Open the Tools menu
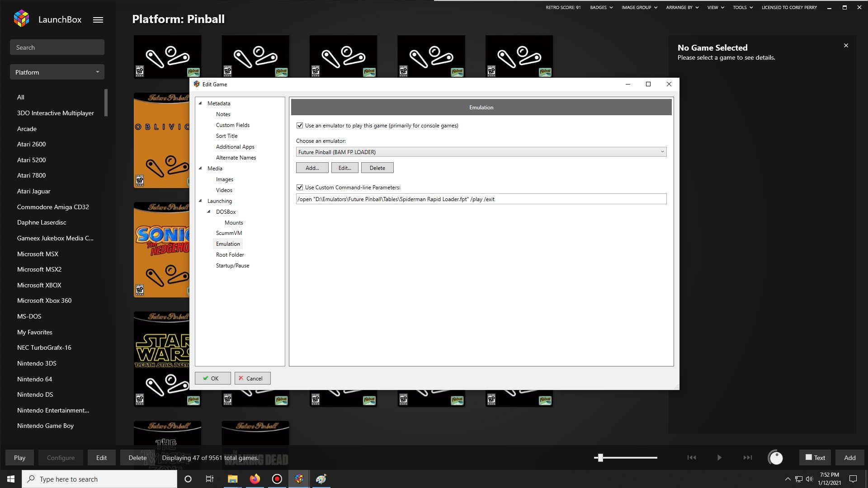Screen dimensions: 868x488 click(x=743, y=7)
